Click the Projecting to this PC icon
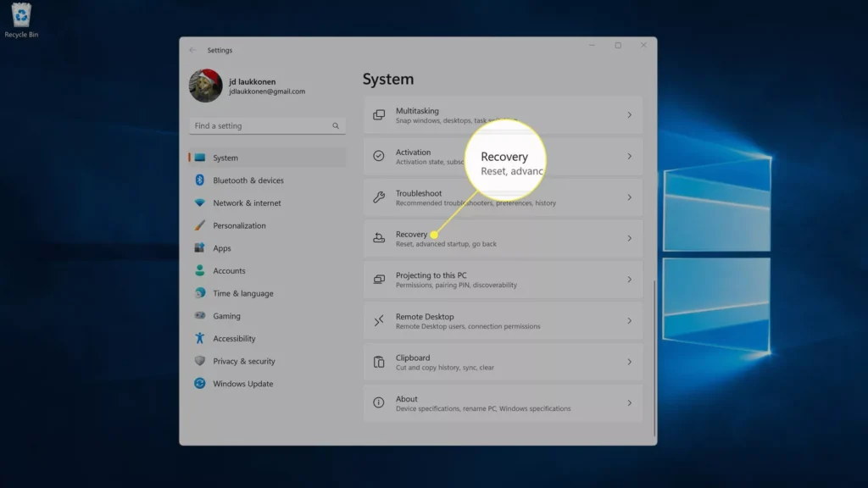Screen dimensions: 868x488 click(379, 280)
